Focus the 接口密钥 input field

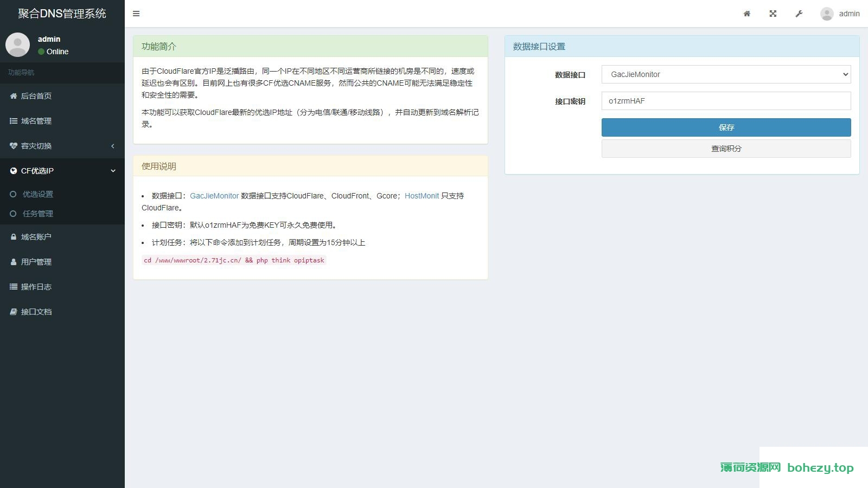coord(726,101)
